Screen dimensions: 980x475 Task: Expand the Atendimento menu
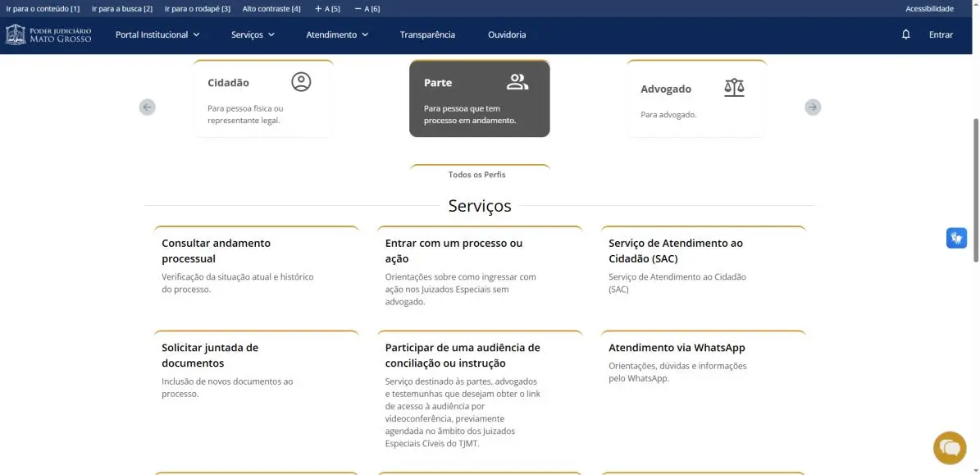pyautogui.click(x=337, y=34)
